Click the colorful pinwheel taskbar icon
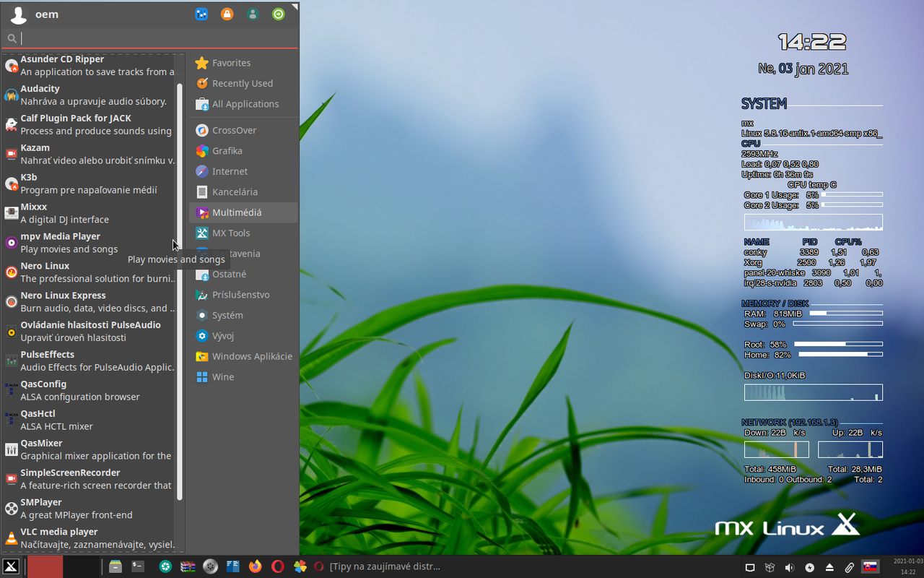This screenshot has height=578, width=924. pyautogui.click(x=300, y=567)
